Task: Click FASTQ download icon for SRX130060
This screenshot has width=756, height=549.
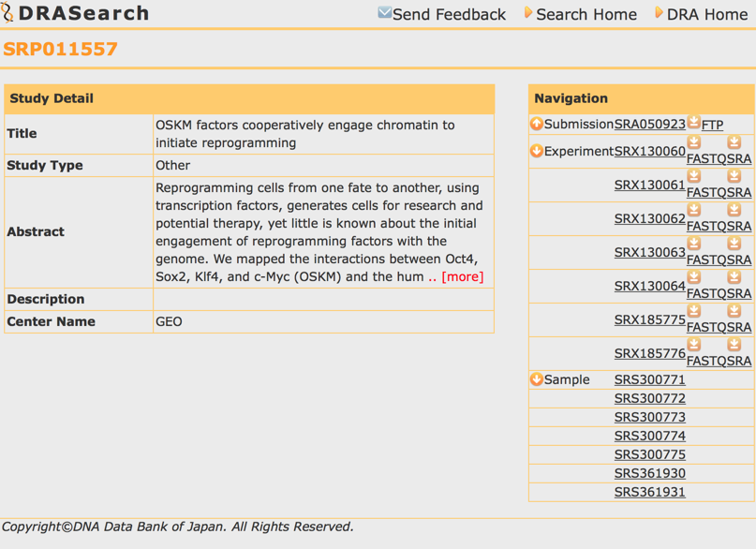Action: click(x=694, y=142)
